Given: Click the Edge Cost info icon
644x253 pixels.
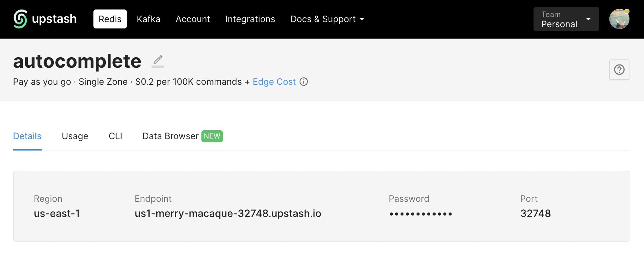Looking at the screenshot, I should 304,82.
